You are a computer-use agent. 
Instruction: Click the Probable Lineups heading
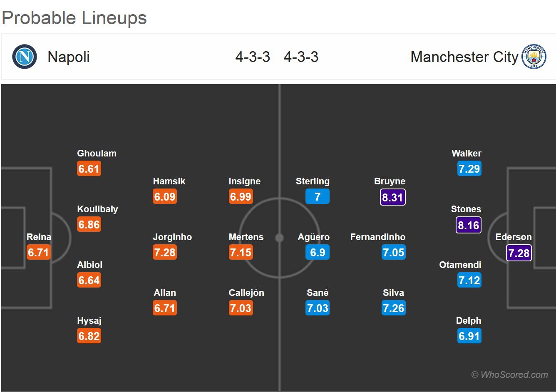click(x=74, y=18)
